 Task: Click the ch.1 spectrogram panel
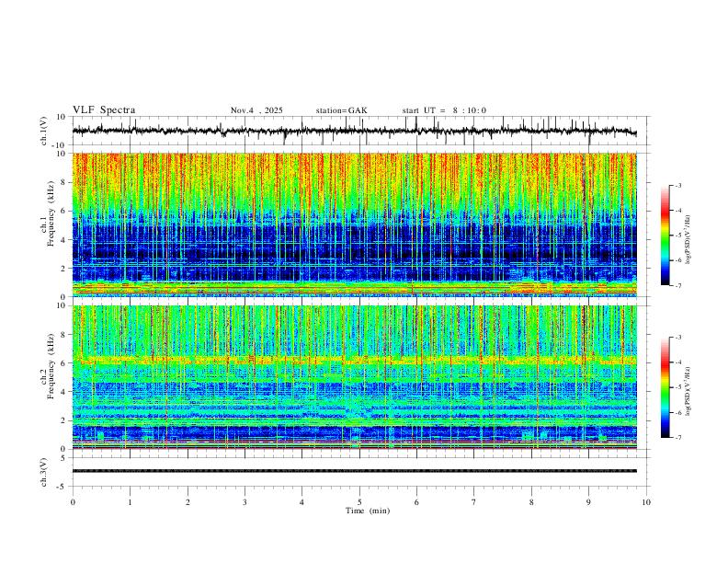click(x=354, y=224)
